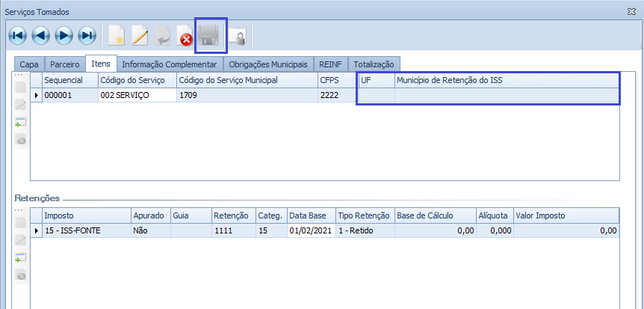Click the Município de Retenção do ISS cell
This screenshot has width=644, height=309.
(x=507, y=95)
